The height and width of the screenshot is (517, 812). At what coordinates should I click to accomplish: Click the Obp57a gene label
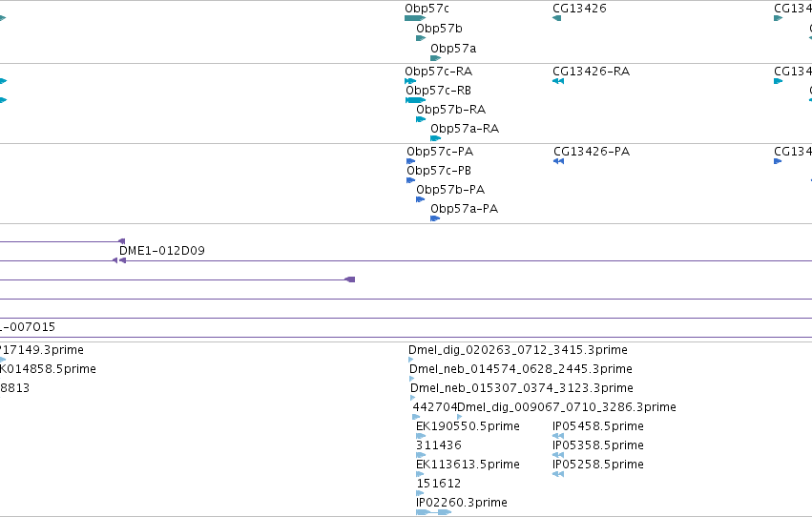453,49
